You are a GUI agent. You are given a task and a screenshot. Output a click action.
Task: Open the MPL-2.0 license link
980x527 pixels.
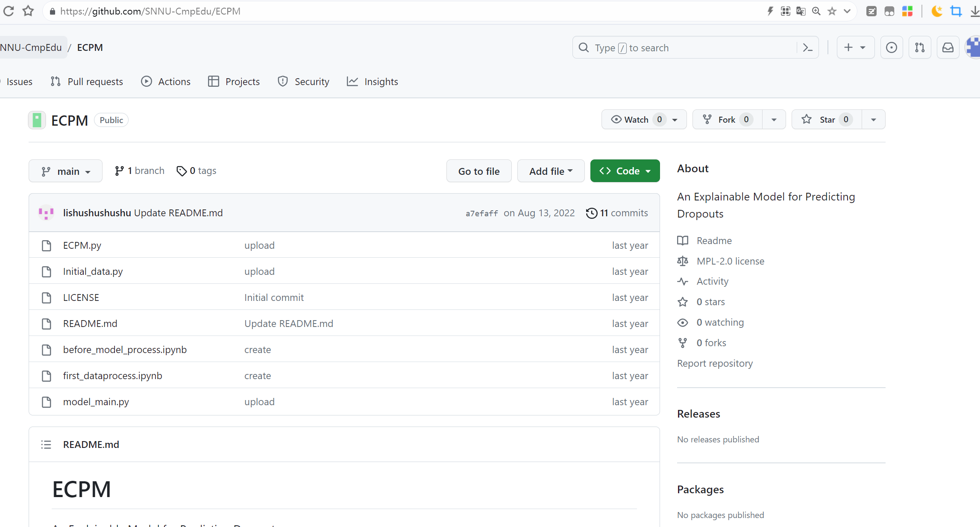point(730,261)
